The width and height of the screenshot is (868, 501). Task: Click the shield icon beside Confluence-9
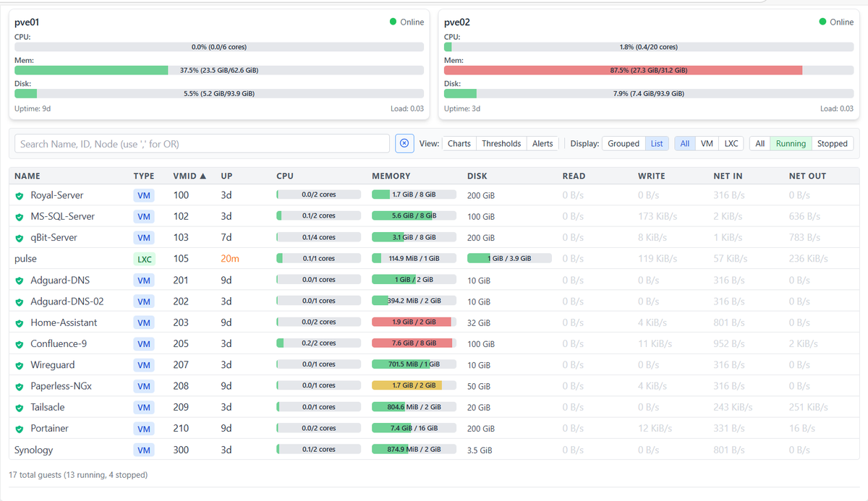tap(20, 344)
